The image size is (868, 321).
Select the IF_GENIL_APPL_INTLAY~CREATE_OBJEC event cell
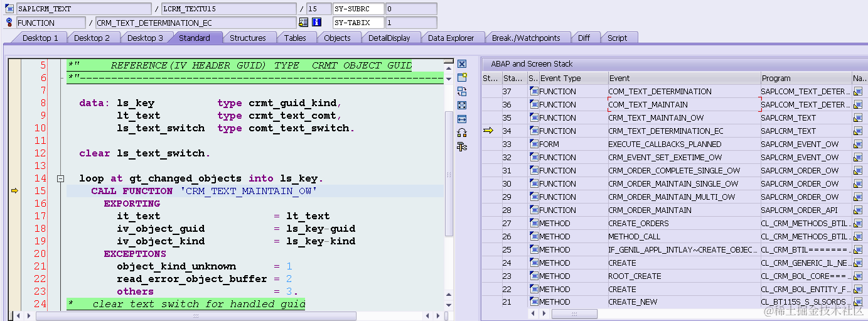(x=683, y=250)
